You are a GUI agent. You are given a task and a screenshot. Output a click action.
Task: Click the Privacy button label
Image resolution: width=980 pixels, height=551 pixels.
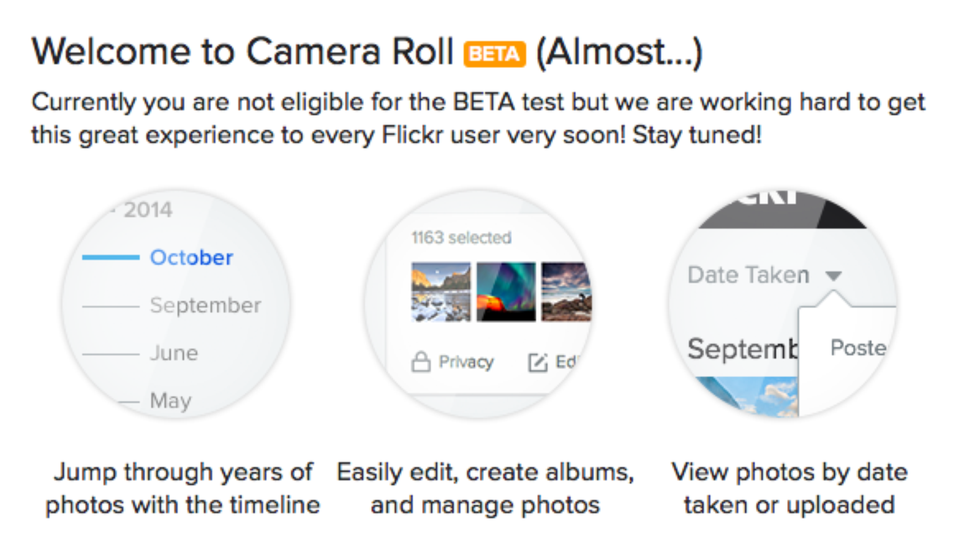pyautogui.click(x=466, y=362)
